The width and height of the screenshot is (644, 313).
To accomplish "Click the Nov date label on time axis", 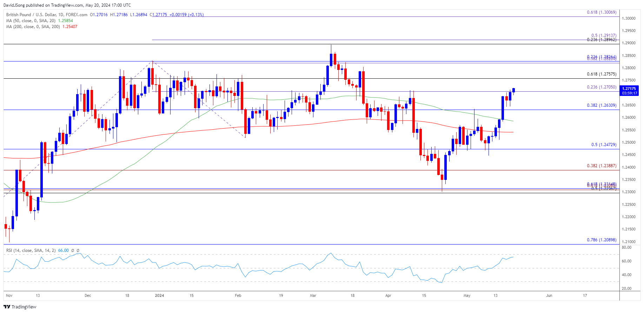I will pos(9,296).
